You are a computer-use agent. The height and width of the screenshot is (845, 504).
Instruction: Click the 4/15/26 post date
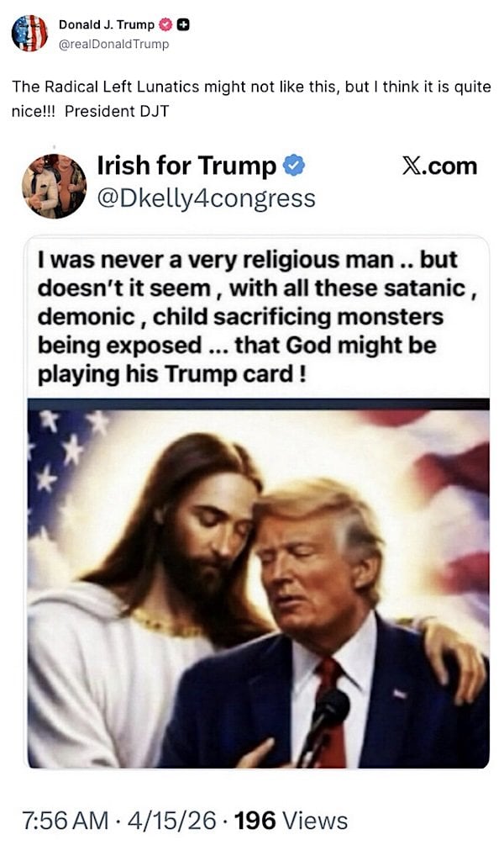coord(172,821)
